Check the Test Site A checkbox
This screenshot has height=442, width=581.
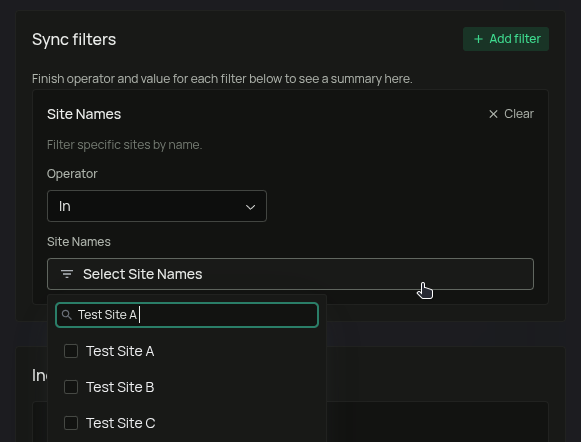(71, 351)
